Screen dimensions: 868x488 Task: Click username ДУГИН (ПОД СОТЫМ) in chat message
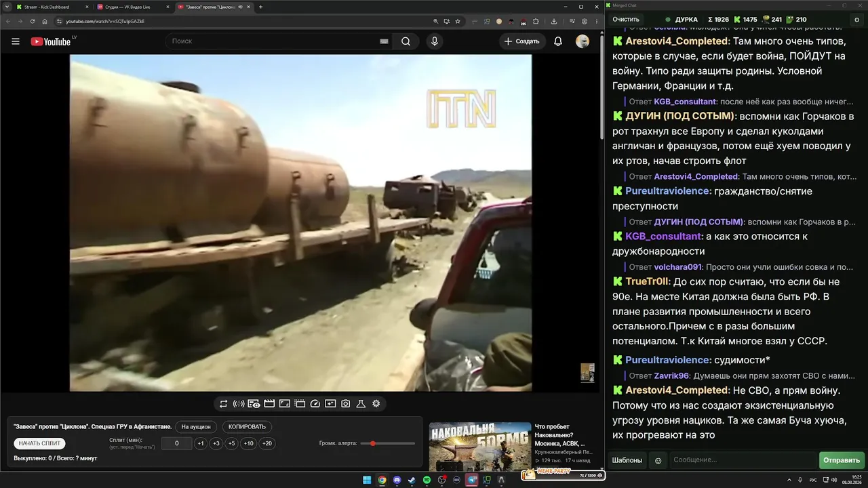[x=679, y=117]
